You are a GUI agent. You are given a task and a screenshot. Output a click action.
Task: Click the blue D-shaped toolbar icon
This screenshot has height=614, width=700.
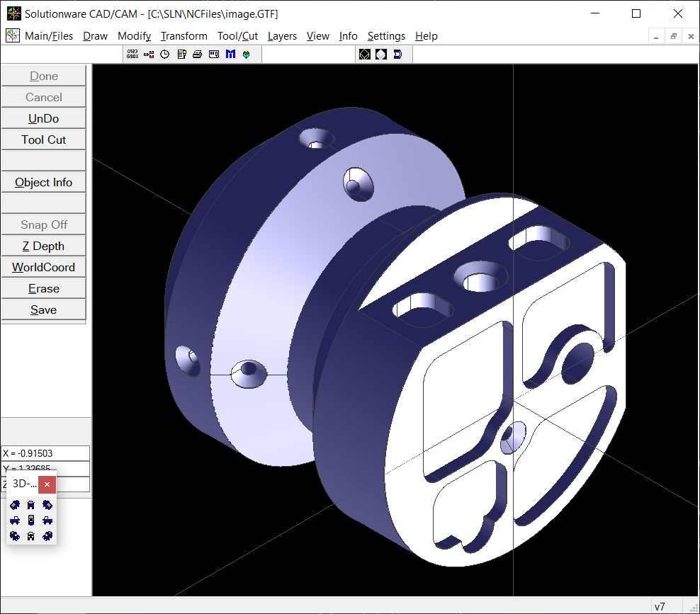tap(397, 55)
